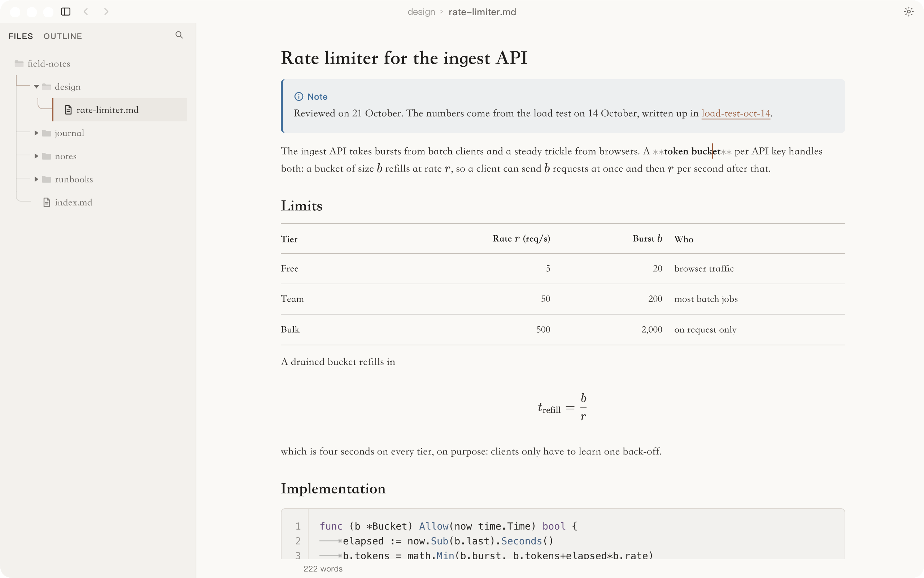Screen dimensions: 924x578
Task: Select the rate-limiter.md tree row
Action: [x=119, y=110]
